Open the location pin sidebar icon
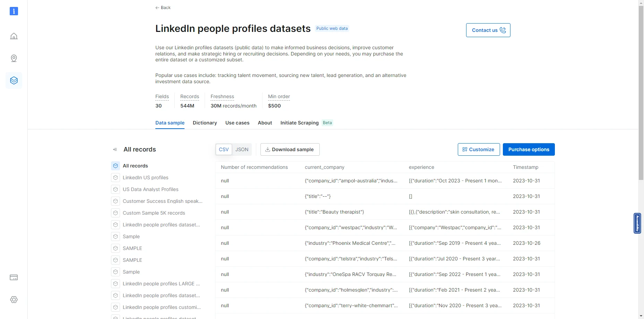Image resolution: width=644 pixels, height=319 pixels. click(x=14, y=58)
